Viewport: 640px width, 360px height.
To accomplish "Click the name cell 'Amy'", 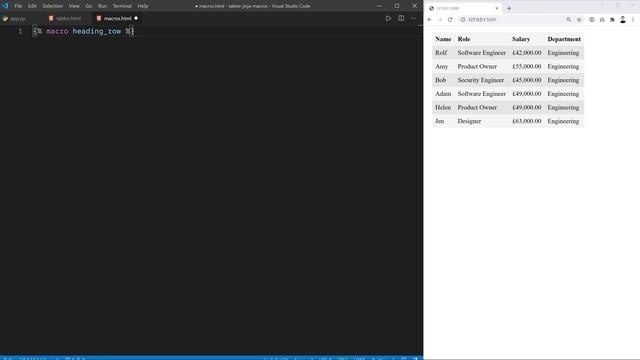I will click(x=441, y=67).
